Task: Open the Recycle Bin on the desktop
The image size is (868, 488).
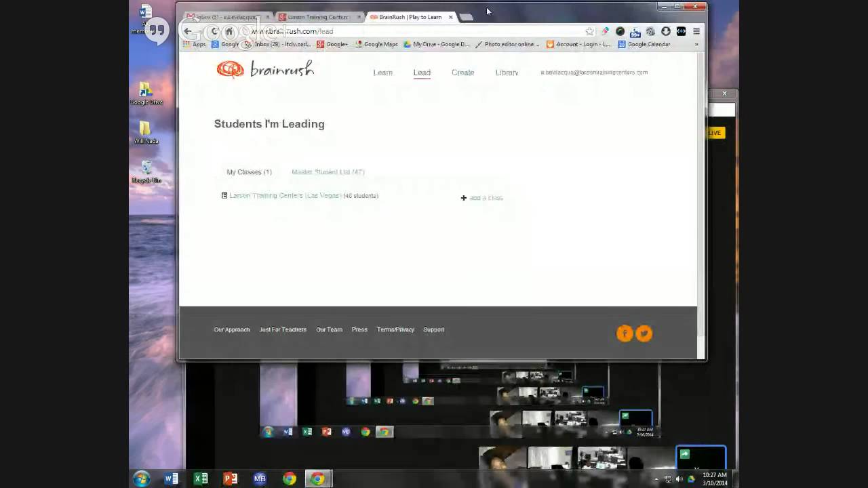Action: pos(146,171)
